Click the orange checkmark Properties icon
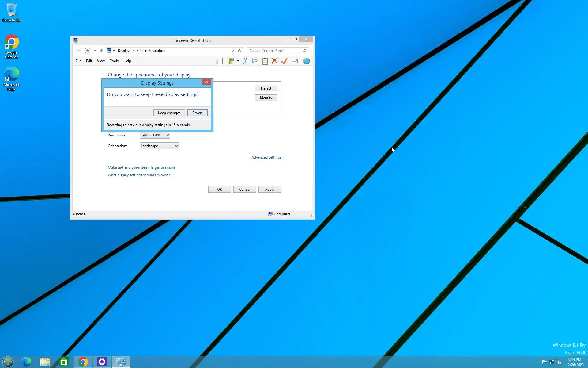588x368 pixels. tap(284, 61)
